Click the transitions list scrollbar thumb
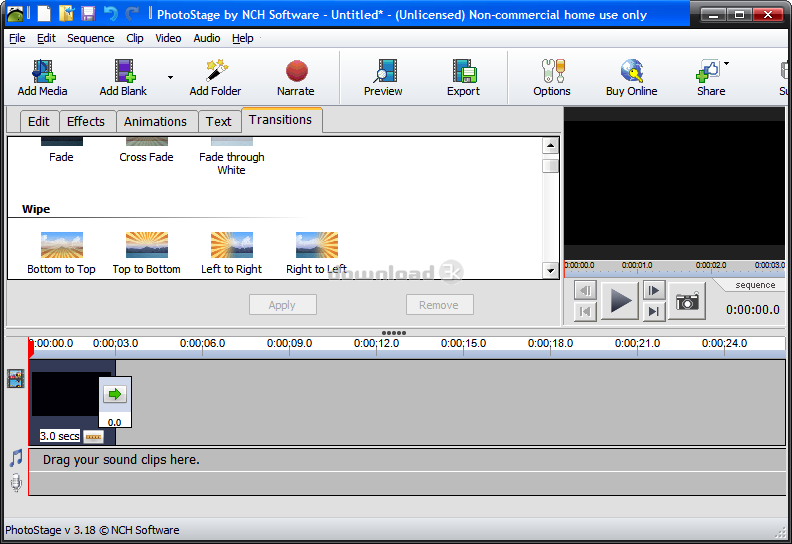Viewport: 792px width, 544px height. [550, 166]
